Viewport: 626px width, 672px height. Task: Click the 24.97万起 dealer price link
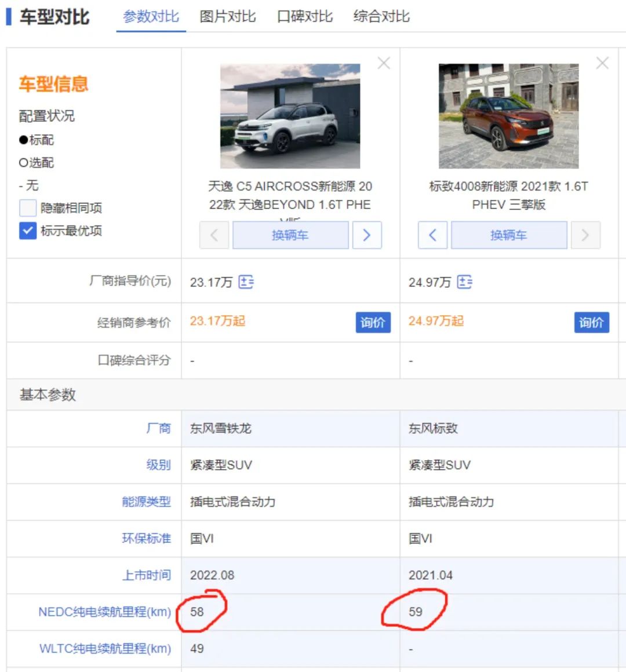[436, 321]
